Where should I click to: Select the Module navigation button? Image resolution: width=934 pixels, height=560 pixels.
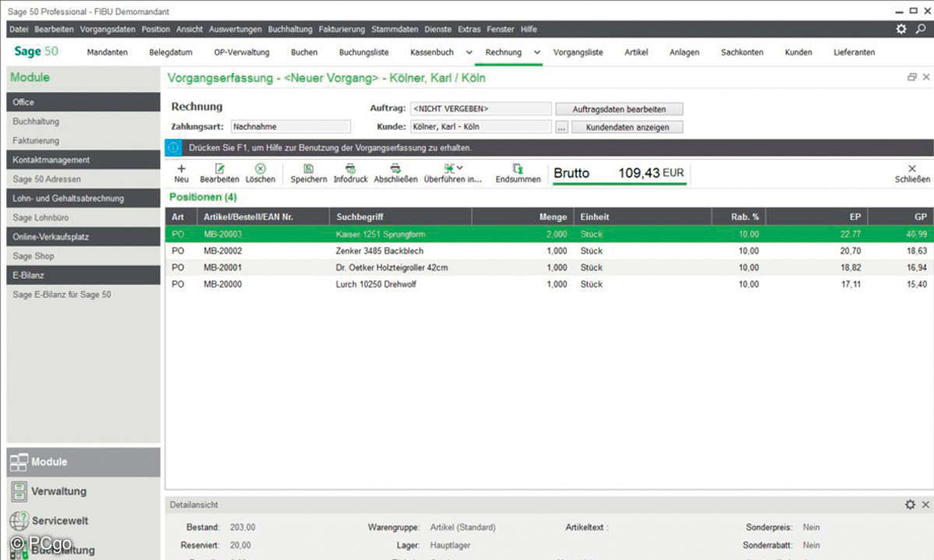tap(83, 462)
